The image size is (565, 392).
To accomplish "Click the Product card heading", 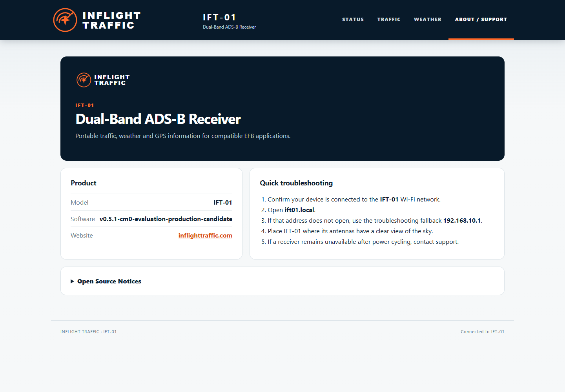I will point(84,183).
